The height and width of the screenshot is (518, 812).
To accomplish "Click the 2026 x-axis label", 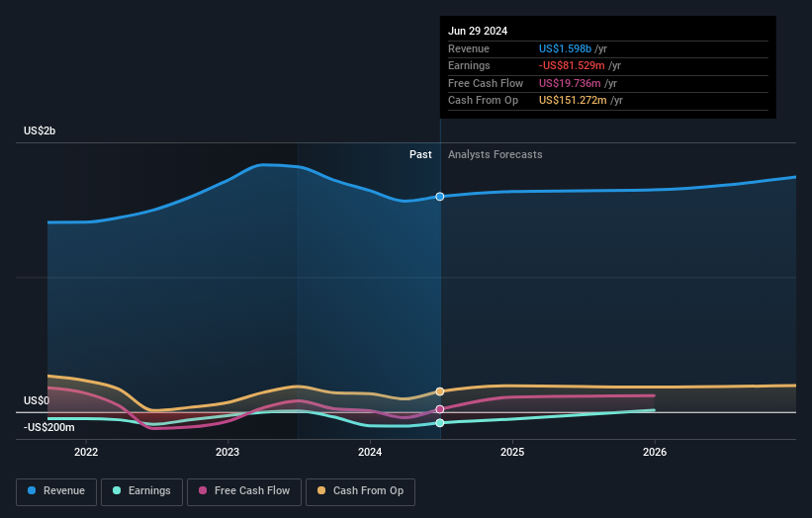I will (655, 453).
